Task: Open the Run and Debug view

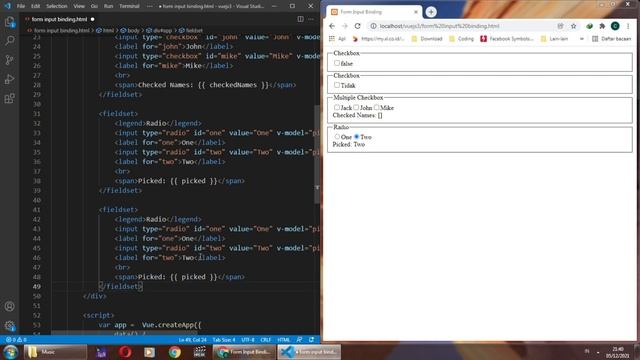Action: [x=9, y=79]
